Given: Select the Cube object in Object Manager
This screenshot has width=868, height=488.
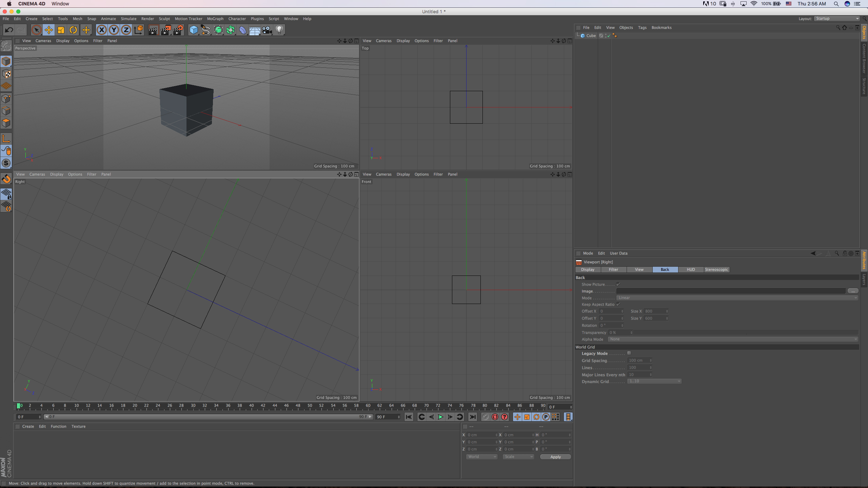Looking at the screenshot, I should 591,36.
